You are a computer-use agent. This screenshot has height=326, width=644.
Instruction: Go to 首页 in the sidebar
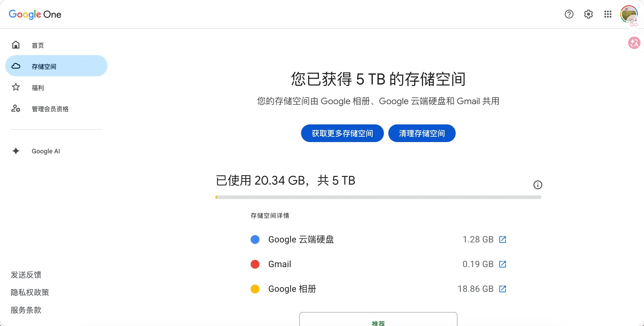click(56, 45)
